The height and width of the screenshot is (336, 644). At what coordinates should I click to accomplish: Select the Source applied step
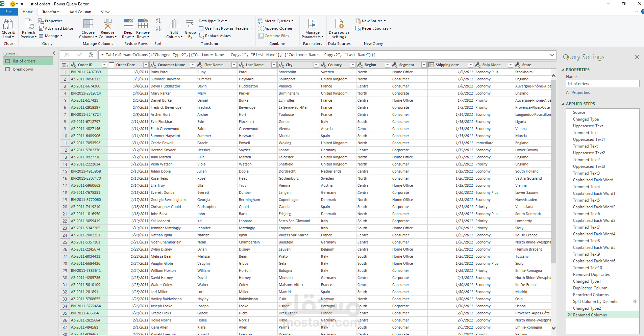click(579, 112)
